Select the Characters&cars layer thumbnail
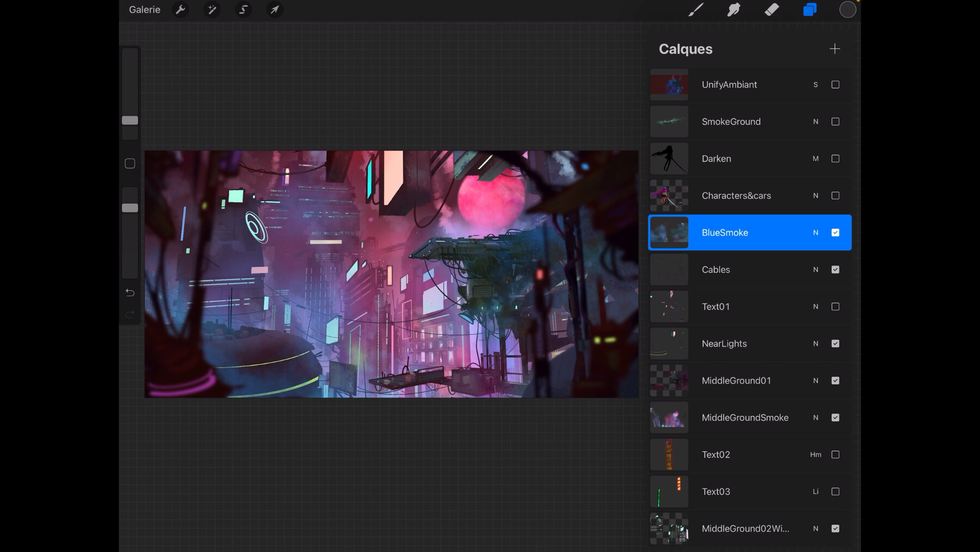 669,196
